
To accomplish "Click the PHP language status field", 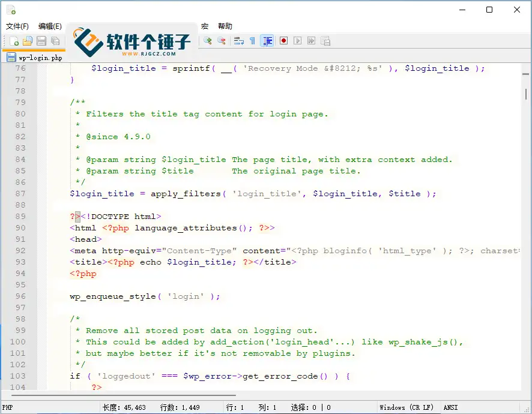I will [51, 407].
